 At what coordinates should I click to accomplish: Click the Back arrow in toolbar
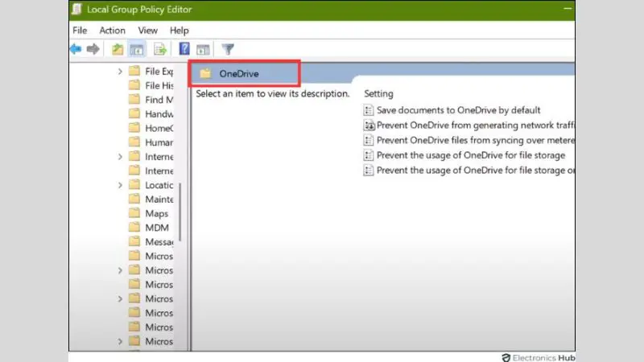[76, 50]
